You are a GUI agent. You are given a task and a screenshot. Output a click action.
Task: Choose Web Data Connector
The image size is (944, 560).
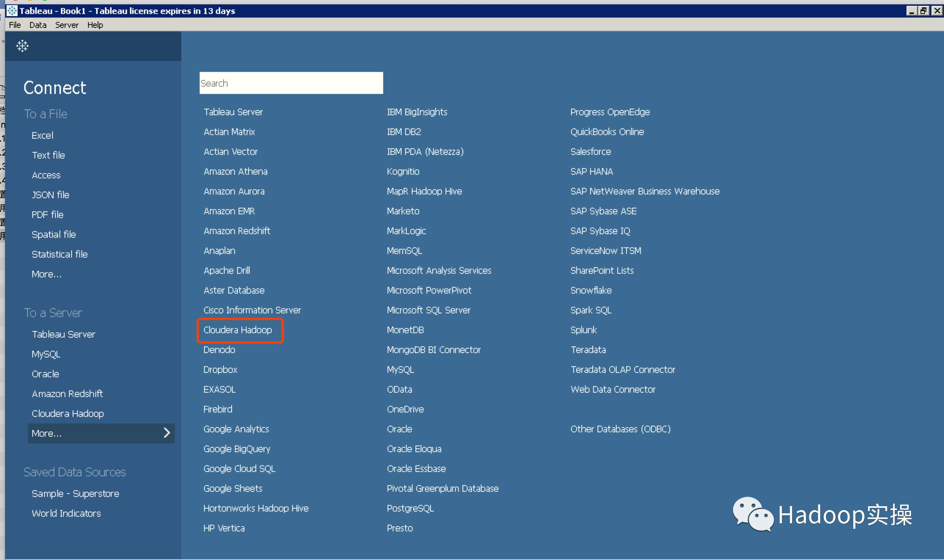point(613,389)
